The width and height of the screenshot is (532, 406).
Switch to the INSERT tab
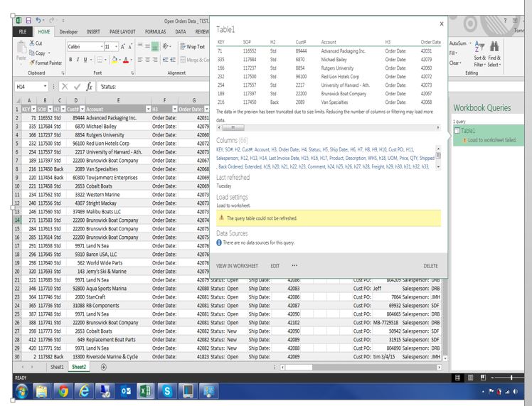click(93, 31)
